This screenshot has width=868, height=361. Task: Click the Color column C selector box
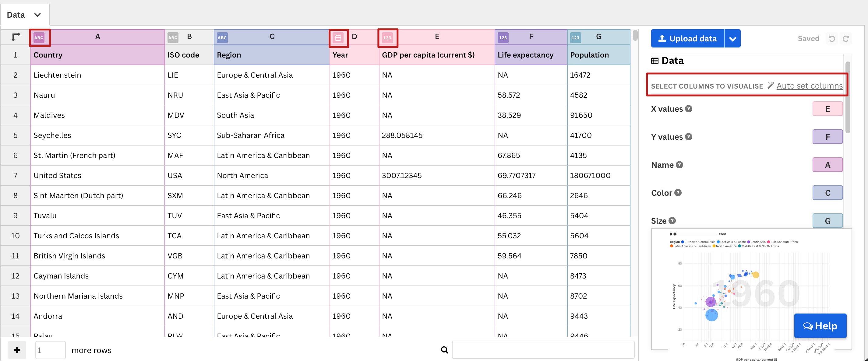click(827, 193)
